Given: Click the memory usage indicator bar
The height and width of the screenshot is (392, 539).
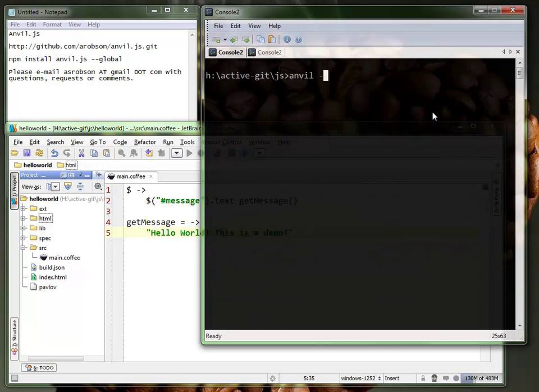Looking at the screenshot, I should tap(481, 378).
